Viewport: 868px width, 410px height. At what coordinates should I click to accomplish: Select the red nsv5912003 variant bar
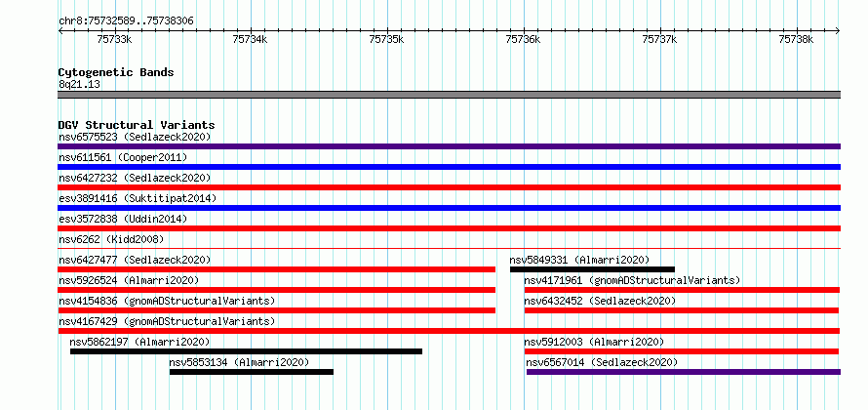682,351
